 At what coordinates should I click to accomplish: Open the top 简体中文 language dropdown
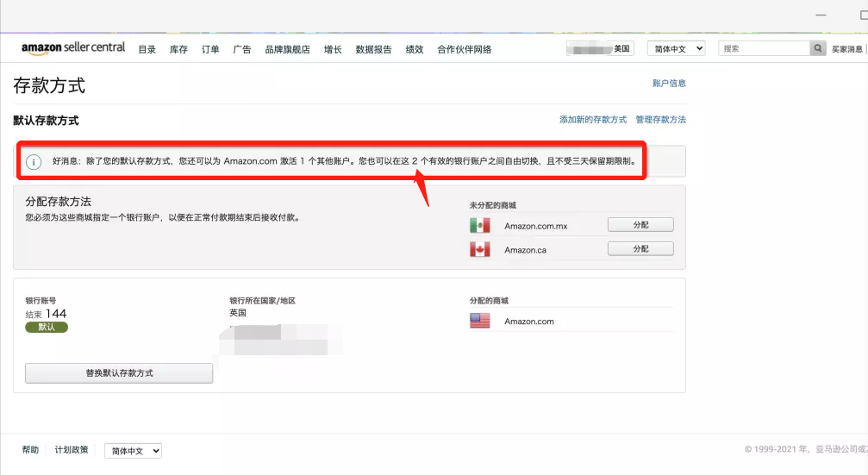click(x=677, y=49)
